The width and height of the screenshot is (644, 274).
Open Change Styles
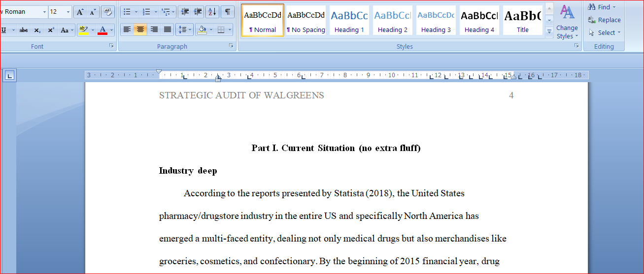[x=567, y=23]
